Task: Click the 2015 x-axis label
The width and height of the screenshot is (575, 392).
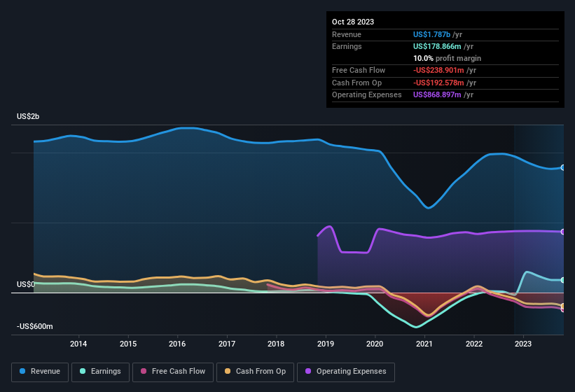Action: point(128,344)
